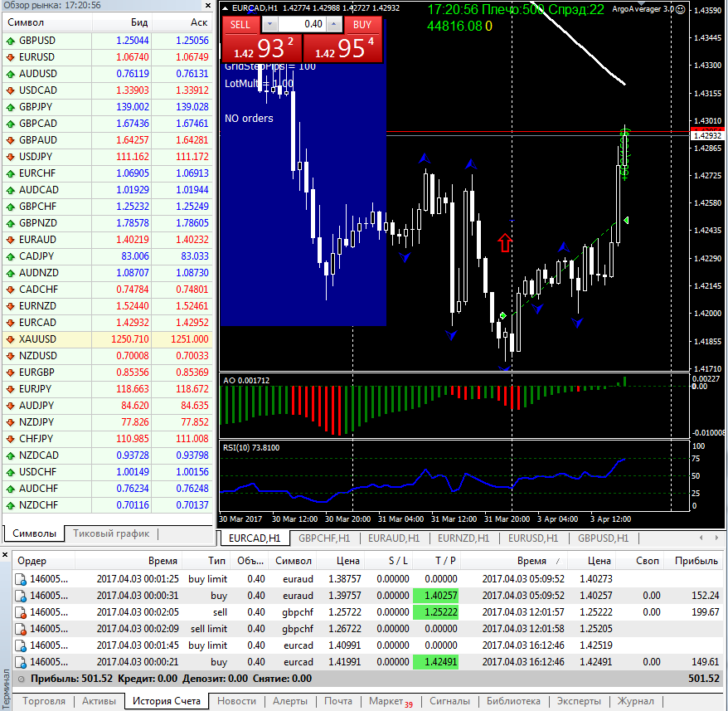Click order icon of gbpchf sell limit row
Screen dimensions: 728x711
tap(21, 629)
